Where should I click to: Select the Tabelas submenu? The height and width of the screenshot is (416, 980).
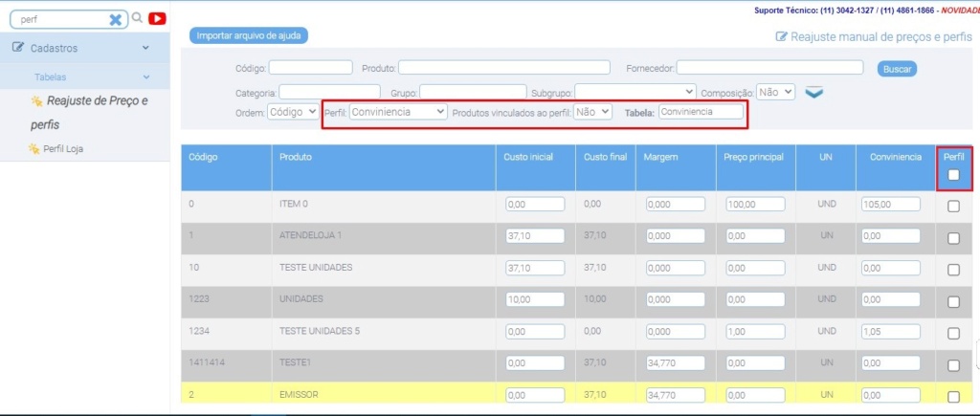(x=84, y=77)
